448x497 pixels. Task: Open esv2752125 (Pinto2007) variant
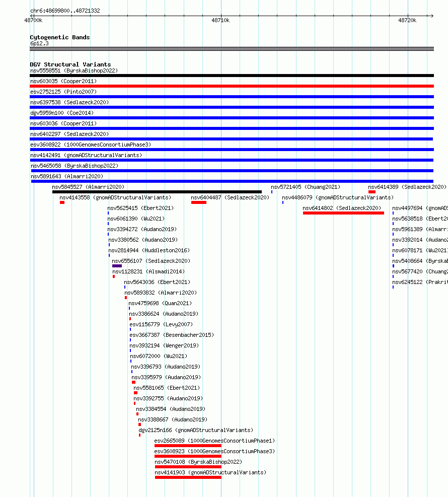[x=63, y=92]
